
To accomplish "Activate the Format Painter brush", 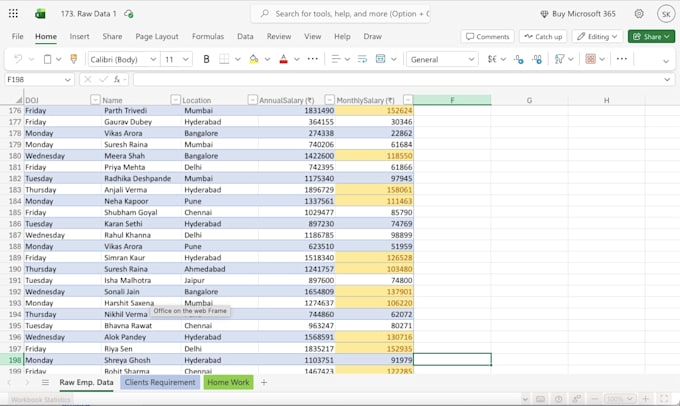I will 74,59.
